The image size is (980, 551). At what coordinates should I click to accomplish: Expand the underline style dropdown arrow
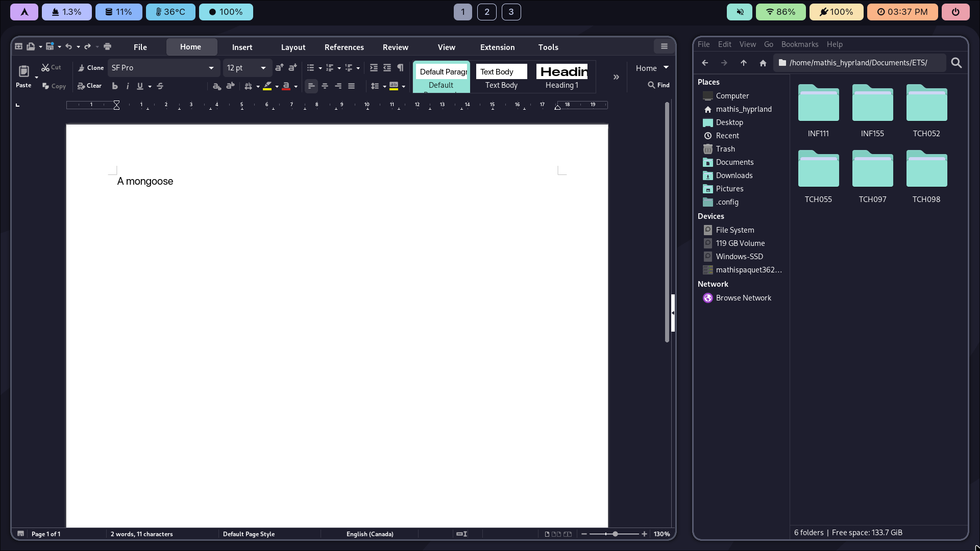[x=150, y=87]
